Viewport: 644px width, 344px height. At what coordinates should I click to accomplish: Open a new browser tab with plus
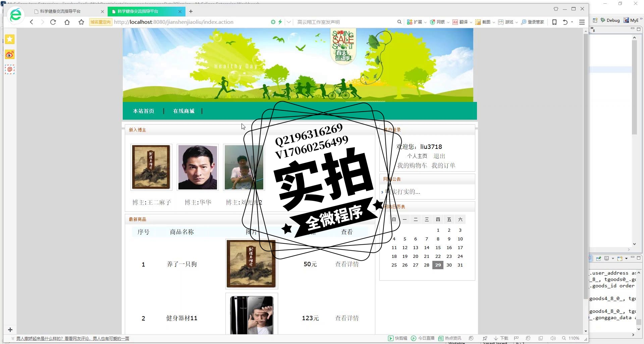[191, 11]
